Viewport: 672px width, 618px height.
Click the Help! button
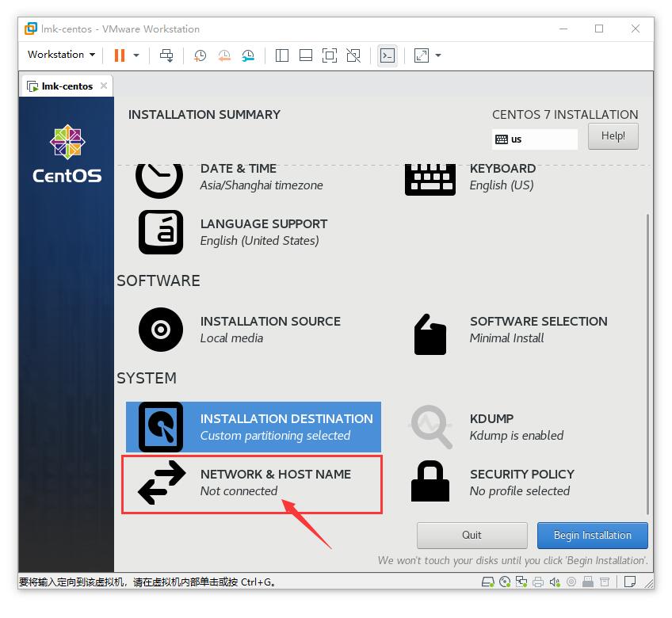[613, 136]
